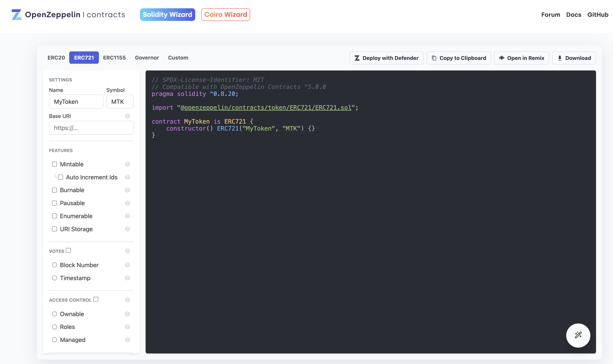
Task: Enable the Mintable feature checkbox
Action: pyautogui.click(x=54, y=164)
